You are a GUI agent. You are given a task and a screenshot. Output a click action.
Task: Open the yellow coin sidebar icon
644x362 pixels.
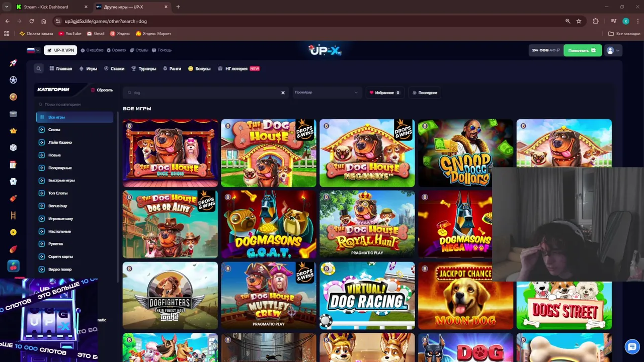click(13, 232)
